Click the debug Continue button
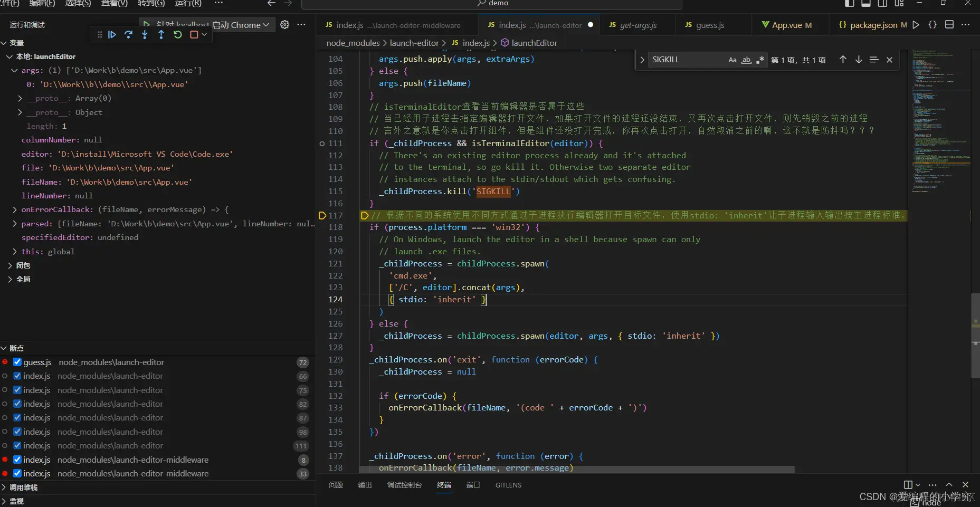 (x=112, y=35)
